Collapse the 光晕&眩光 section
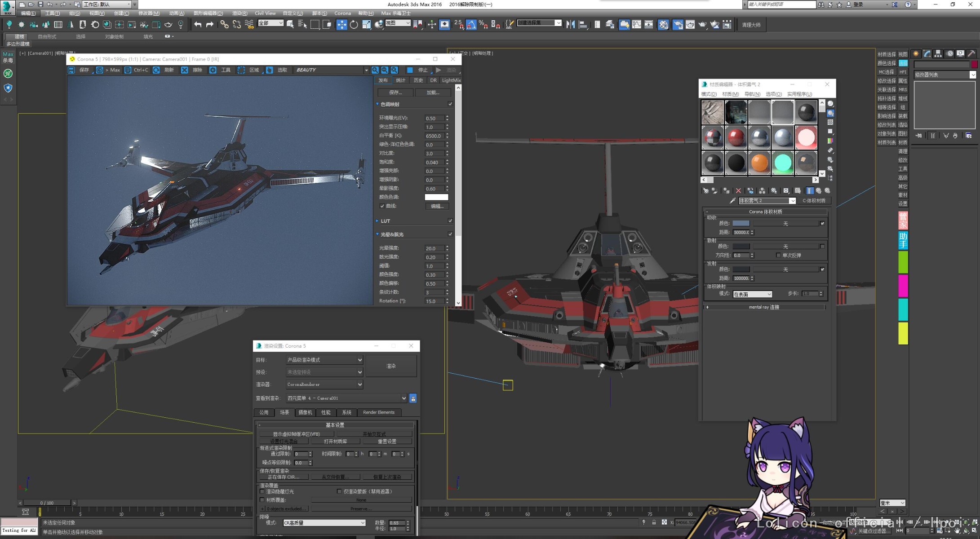980x539 pixels. (x=377, y=234)
